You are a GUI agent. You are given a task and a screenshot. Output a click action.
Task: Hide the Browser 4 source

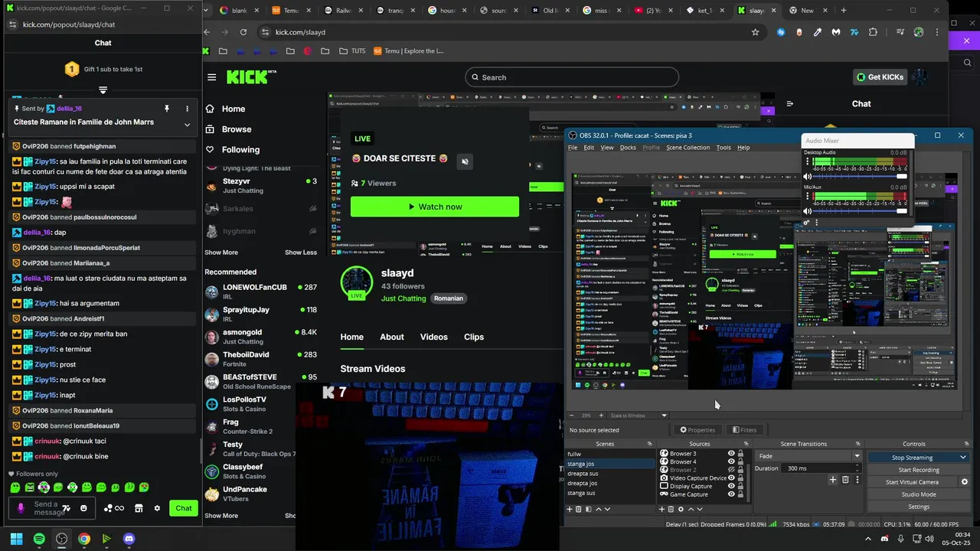pyautogui.click(x=731, y=461)
